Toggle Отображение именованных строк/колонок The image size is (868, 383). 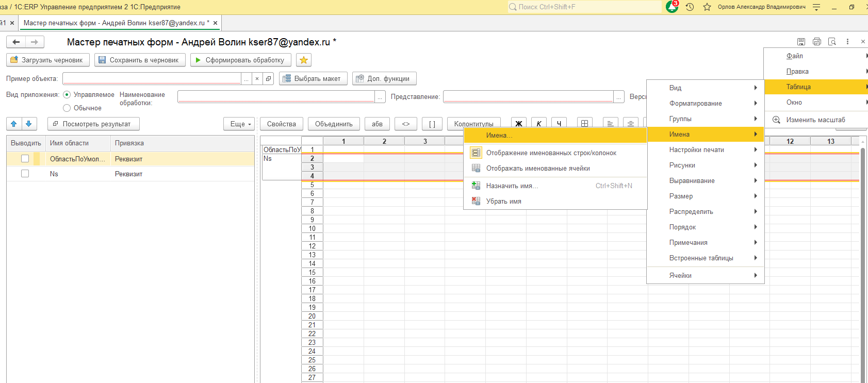(555, 153)
